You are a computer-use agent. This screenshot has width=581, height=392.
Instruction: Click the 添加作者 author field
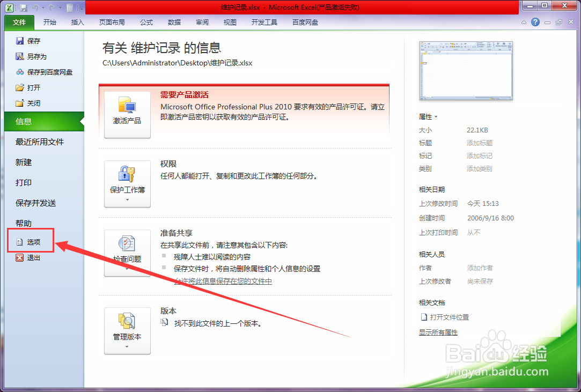pyautogui.click(x=480, y=268)
